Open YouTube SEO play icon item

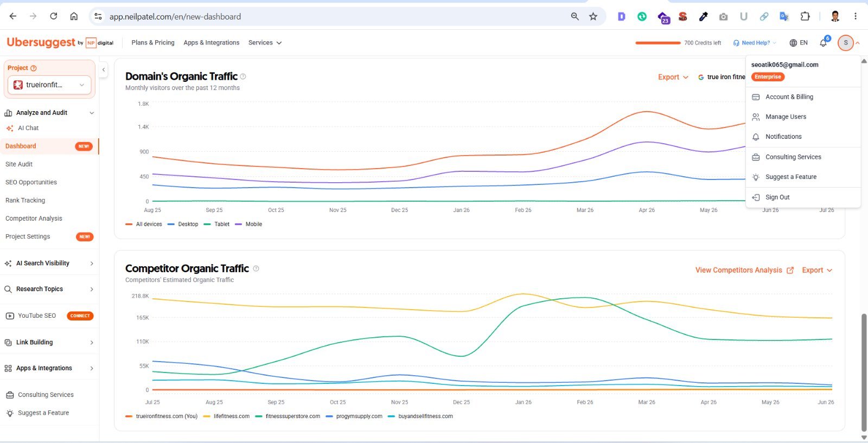10,316
